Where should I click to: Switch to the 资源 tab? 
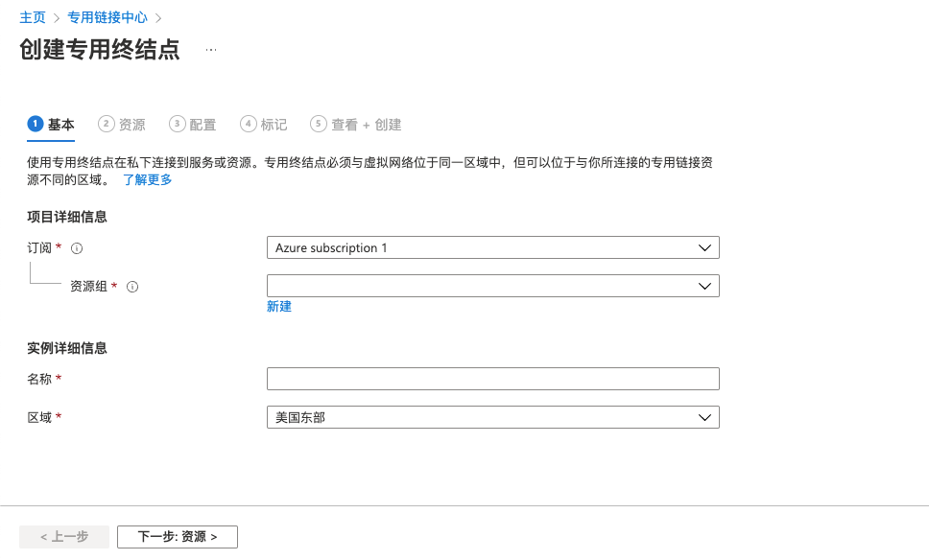click(132, 125)
